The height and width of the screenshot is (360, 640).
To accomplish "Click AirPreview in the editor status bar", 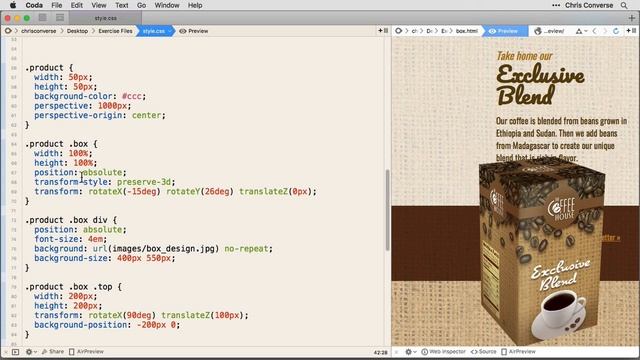I will 86,352.
